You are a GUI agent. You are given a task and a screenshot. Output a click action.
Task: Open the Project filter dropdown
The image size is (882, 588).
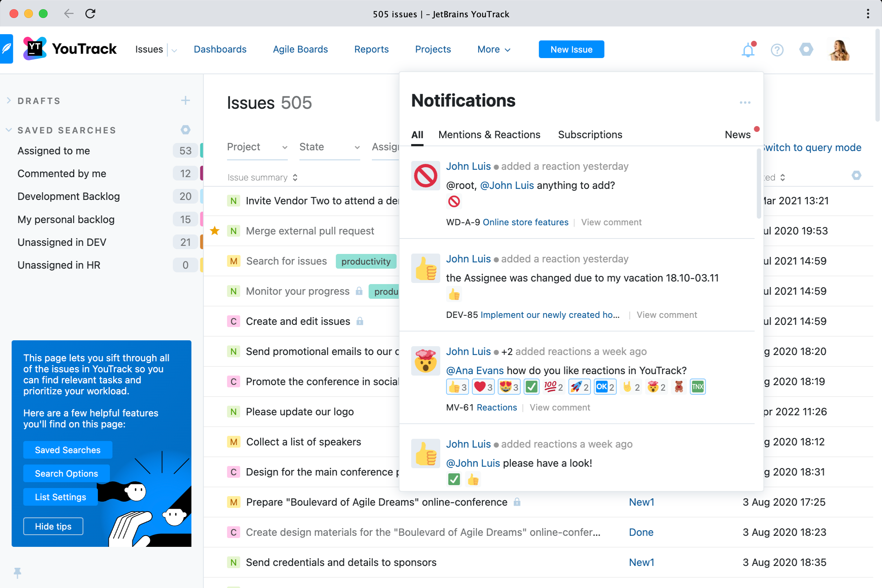coord(257,147)
